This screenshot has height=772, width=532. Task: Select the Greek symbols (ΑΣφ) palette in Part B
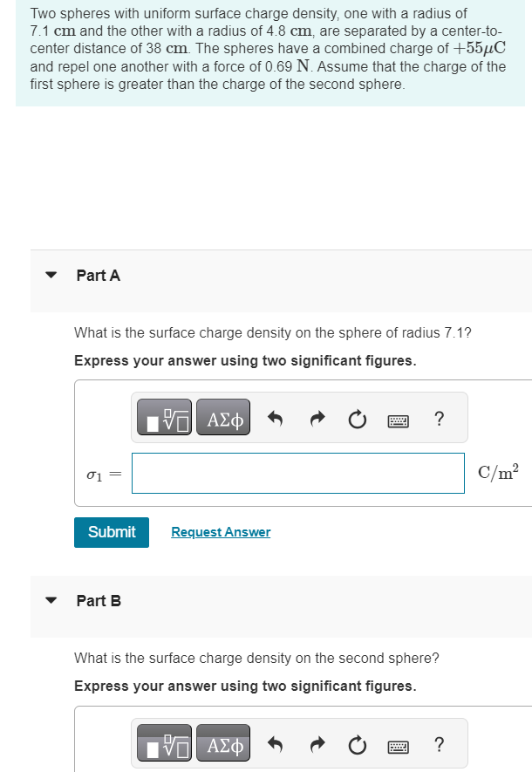222,743
